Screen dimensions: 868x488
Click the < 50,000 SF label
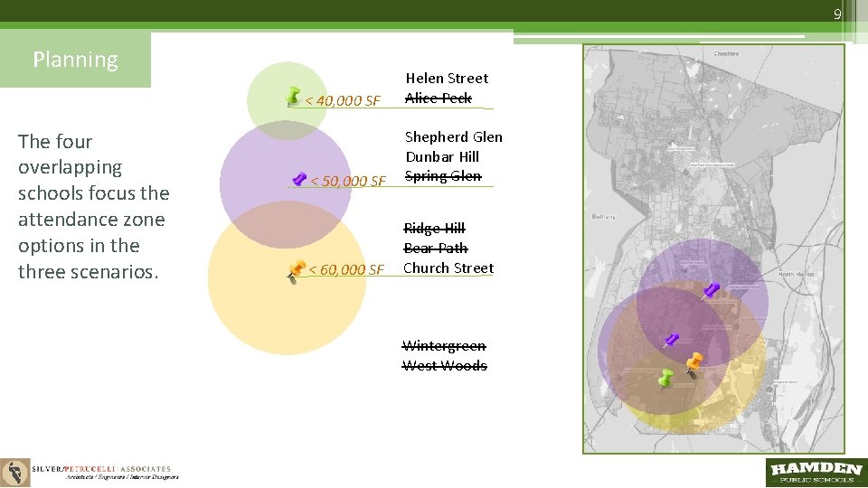[348, 181]
